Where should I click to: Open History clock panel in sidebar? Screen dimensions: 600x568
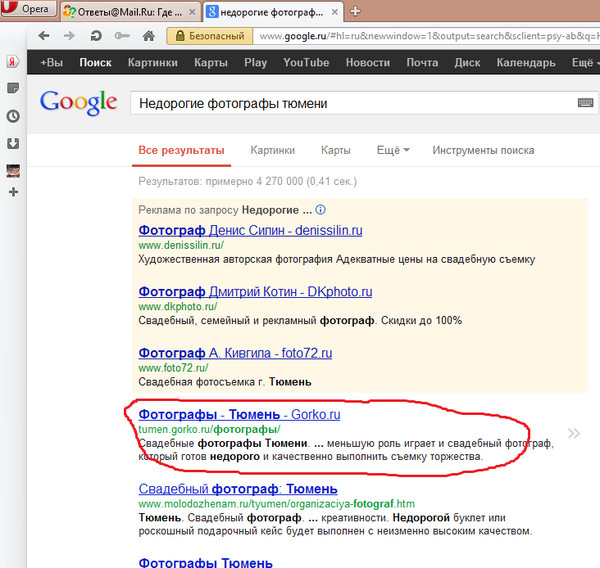13,116
